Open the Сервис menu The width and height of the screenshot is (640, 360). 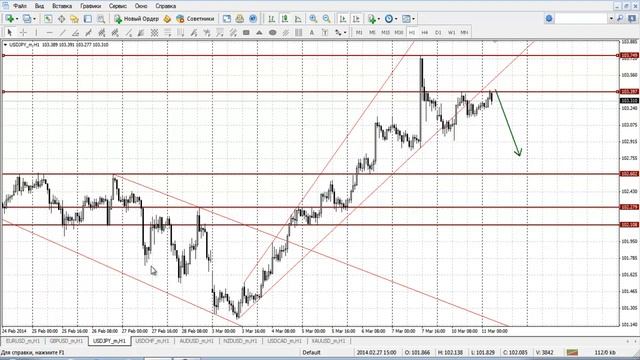[118, 6]
